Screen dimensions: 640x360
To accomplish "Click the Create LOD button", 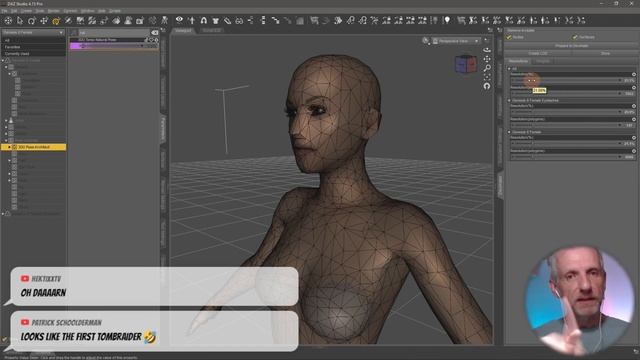I will [x=538, y=53].
